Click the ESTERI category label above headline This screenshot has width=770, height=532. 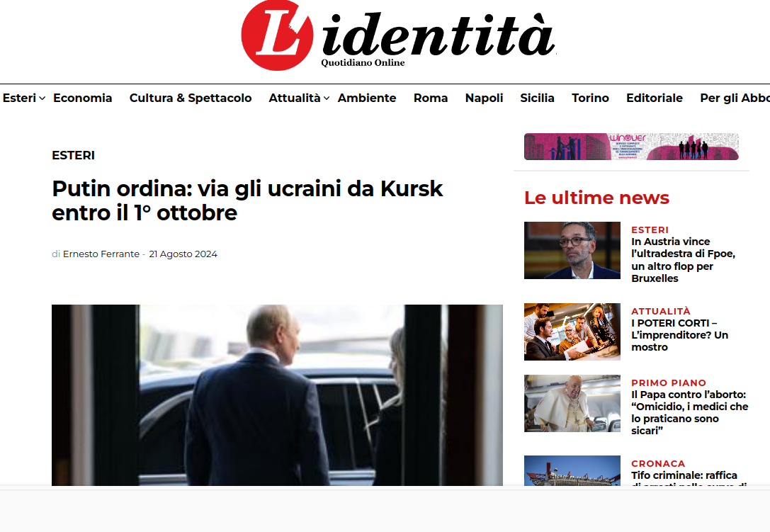(73, 155)
